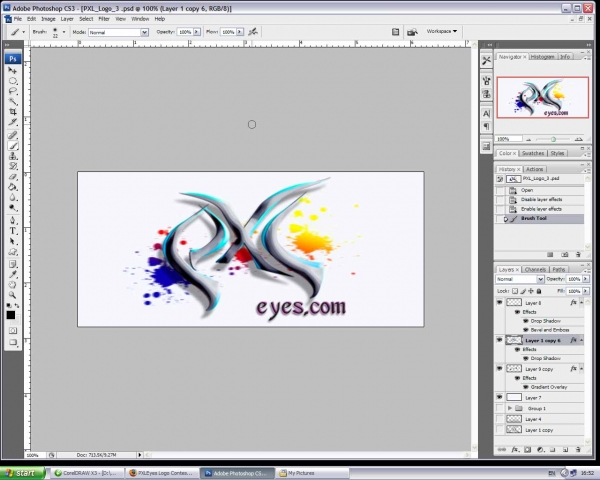The image size is (600, 480).
Task: Collapse Layer 8 effects arrow
Action: pos(581,302)
